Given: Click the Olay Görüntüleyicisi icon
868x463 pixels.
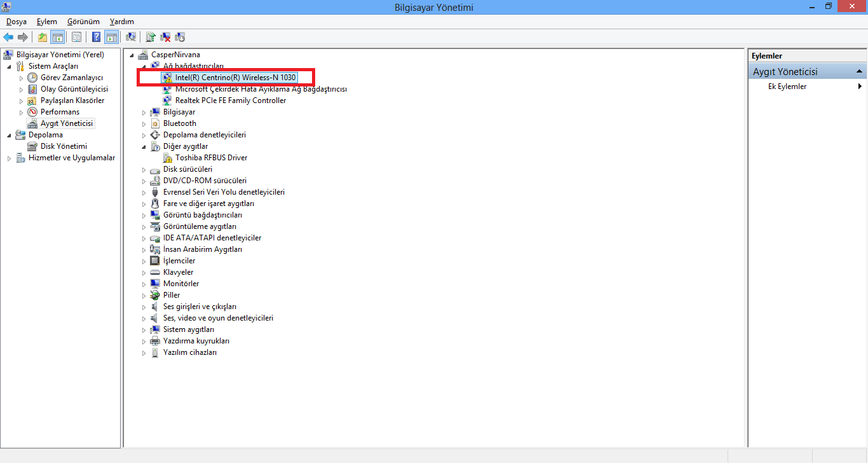Looking at the screenshot, I should point(32,89).
